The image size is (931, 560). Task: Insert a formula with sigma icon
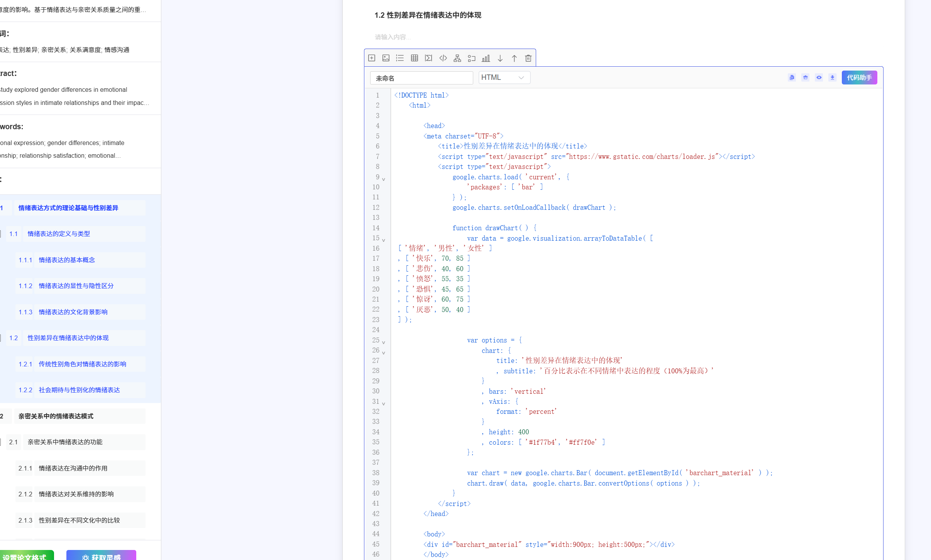click(428, 58)
